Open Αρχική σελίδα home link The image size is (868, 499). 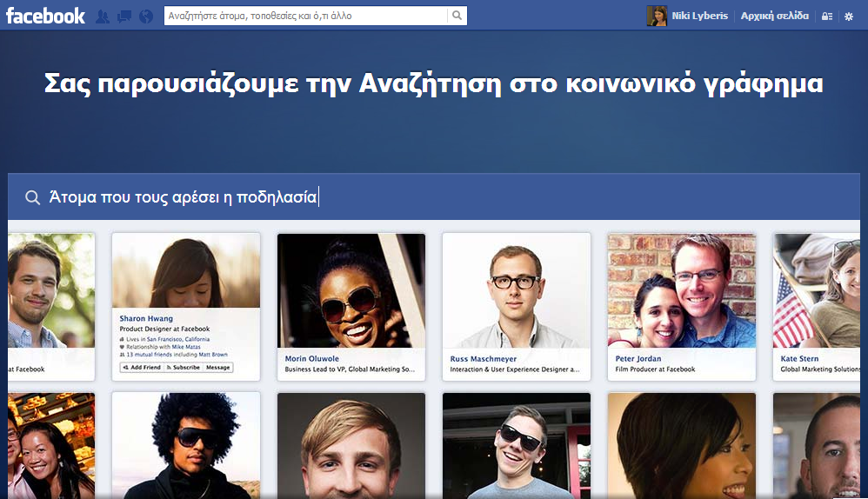pyautogui.click(x=774, y=16)
